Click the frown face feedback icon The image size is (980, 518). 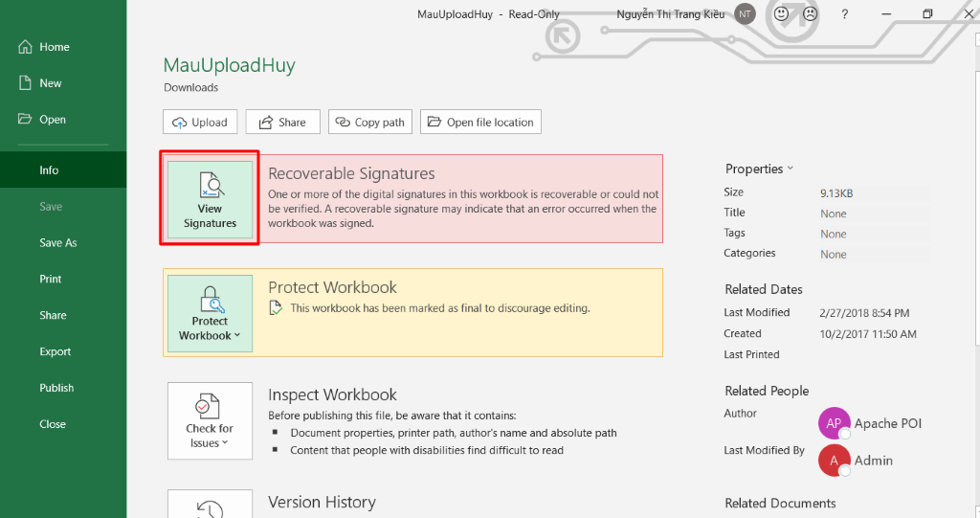pyautogui.click(x=810, y=14)
